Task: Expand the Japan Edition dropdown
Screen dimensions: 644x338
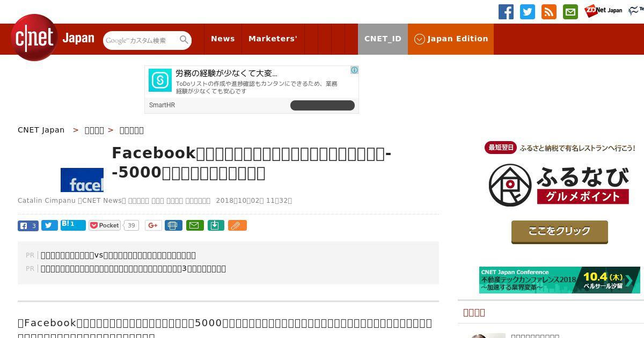Action: pyautogui.click(x=451, y=39)
